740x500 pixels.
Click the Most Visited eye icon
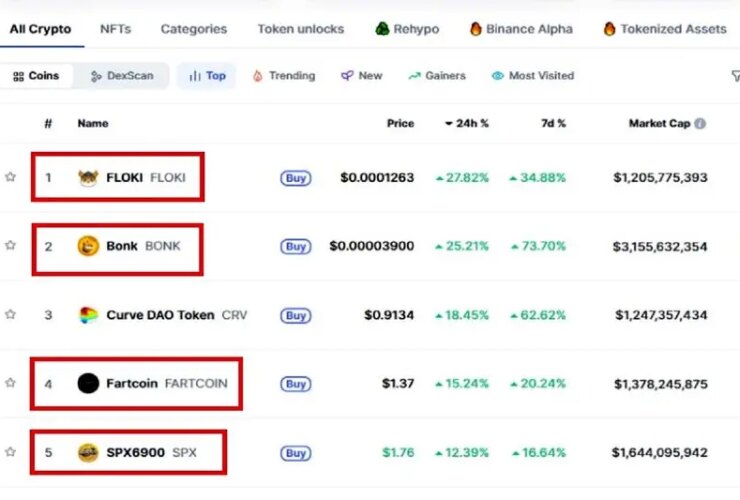click(497, 76)
